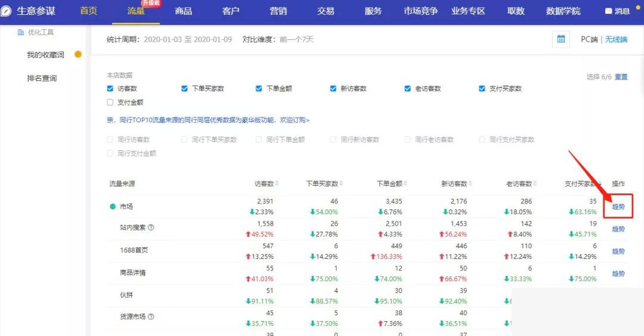
Task: Click the help icon beside 站内搜索
Action: tap(151, 227)
